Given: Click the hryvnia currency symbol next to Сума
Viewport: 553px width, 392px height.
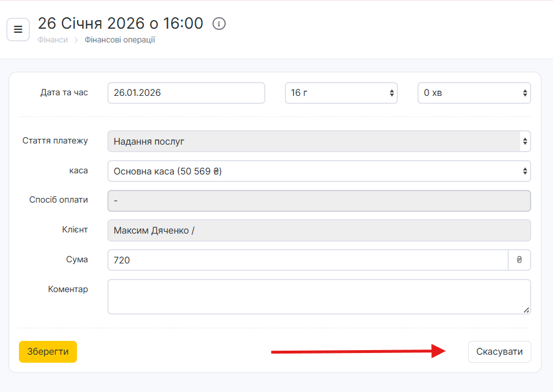Looking at the screenshot, I should tap(519, 260).
